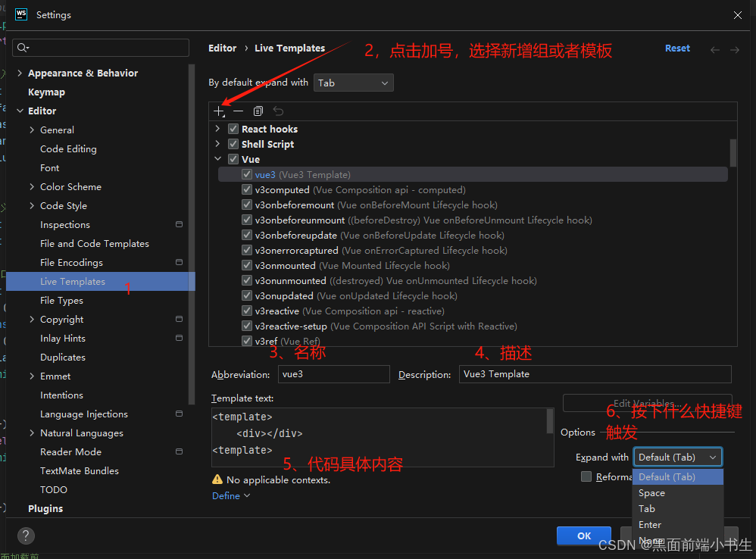Click the template list vertical scrollbar
756x559 pixels.
(x=733, y=153)
